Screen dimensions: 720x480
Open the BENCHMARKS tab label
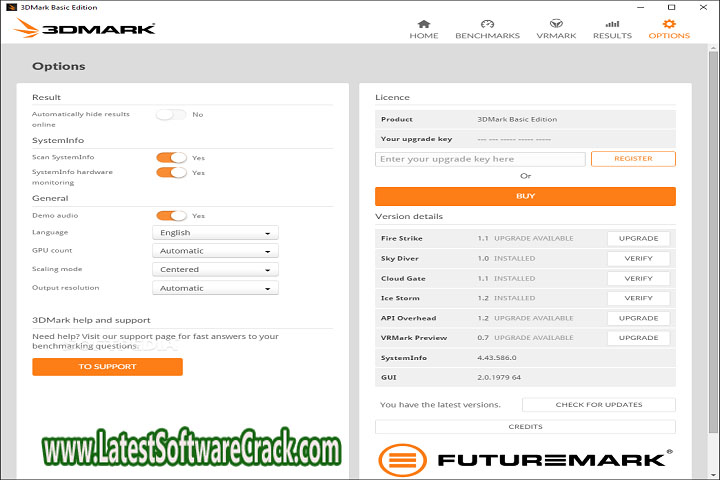point(487,36)
